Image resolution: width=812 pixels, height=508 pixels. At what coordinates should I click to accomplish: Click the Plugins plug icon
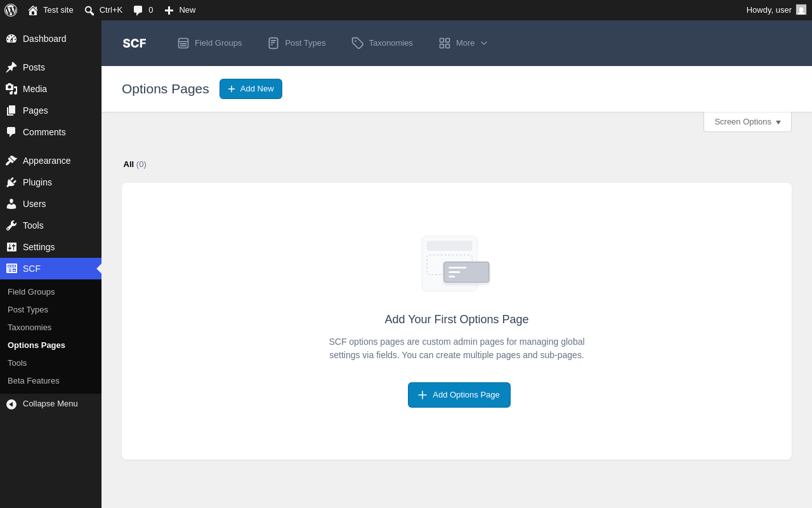[x=11, y=182]
